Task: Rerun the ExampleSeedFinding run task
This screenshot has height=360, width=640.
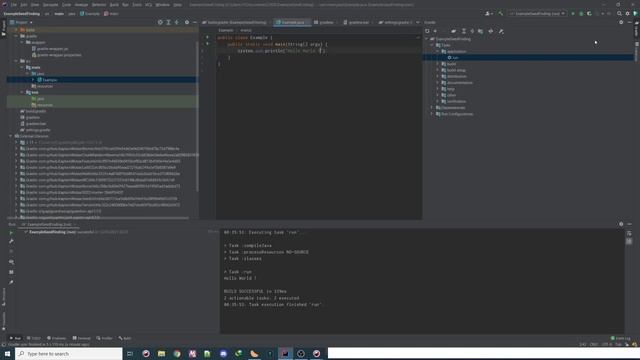Action: click(x=11, y=233)
